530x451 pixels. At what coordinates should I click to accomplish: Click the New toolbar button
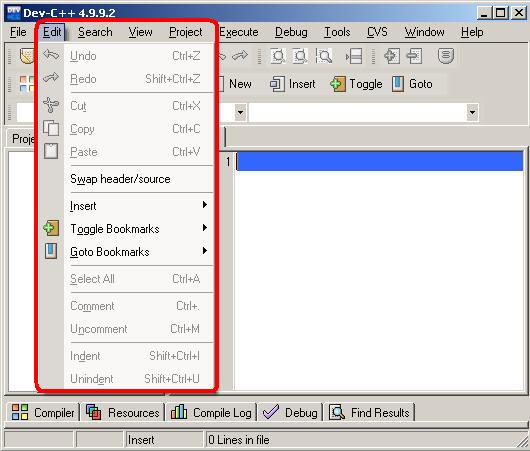236,84
